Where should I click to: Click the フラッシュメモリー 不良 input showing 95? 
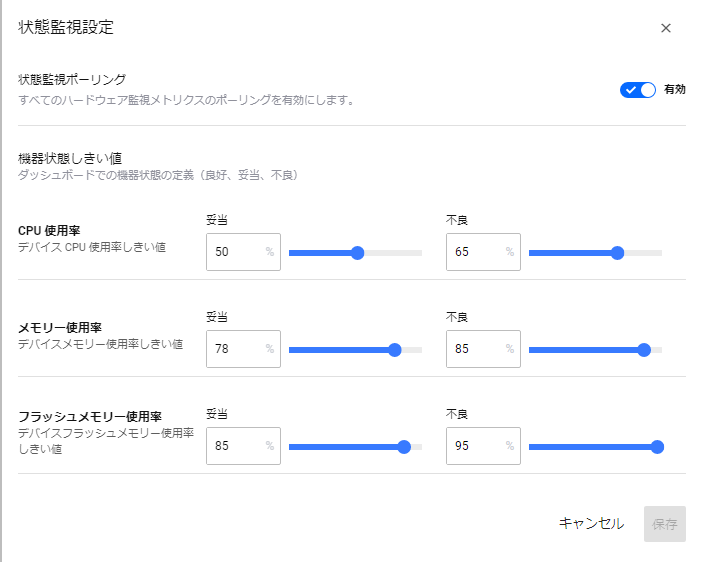pos(483,446)
